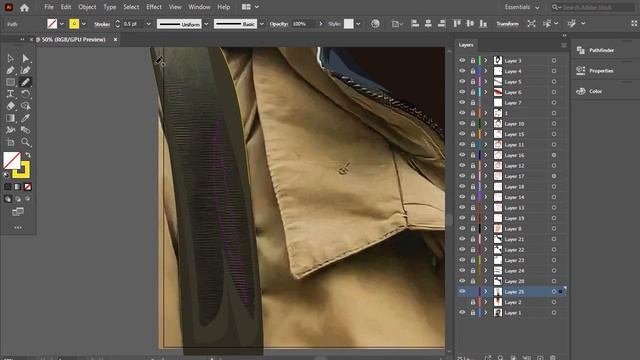Select the Direct Selection tool

(25, 58)
